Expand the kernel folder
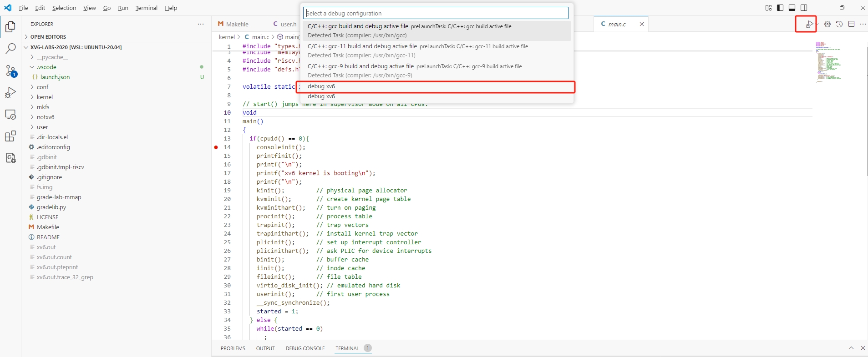This screenshot has width=868, height=357. pyautogui.click(x=45, y=97)
